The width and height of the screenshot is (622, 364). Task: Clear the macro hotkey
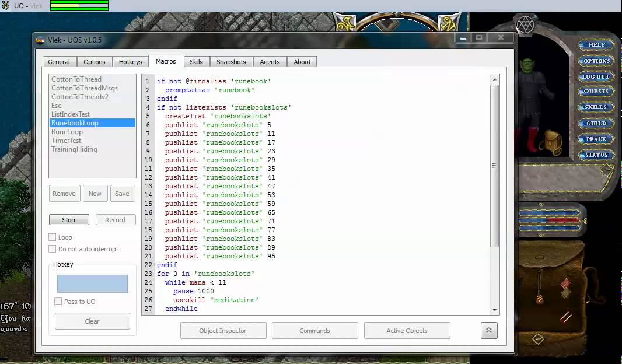point(92,321)
